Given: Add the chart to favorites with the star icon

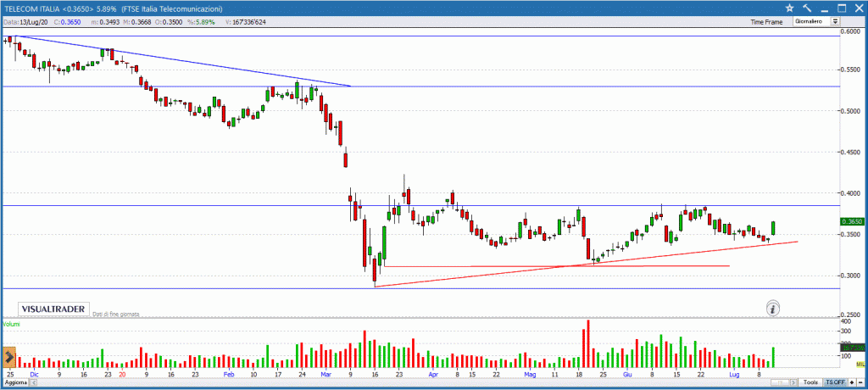Looking at the screenshot, I should [x=789, y=8].
